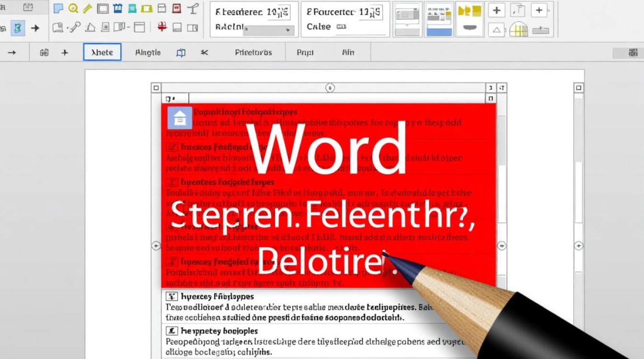Click the 'Pnpl' label in ribbon
644x359 pixels.
(x=305, y=53)
